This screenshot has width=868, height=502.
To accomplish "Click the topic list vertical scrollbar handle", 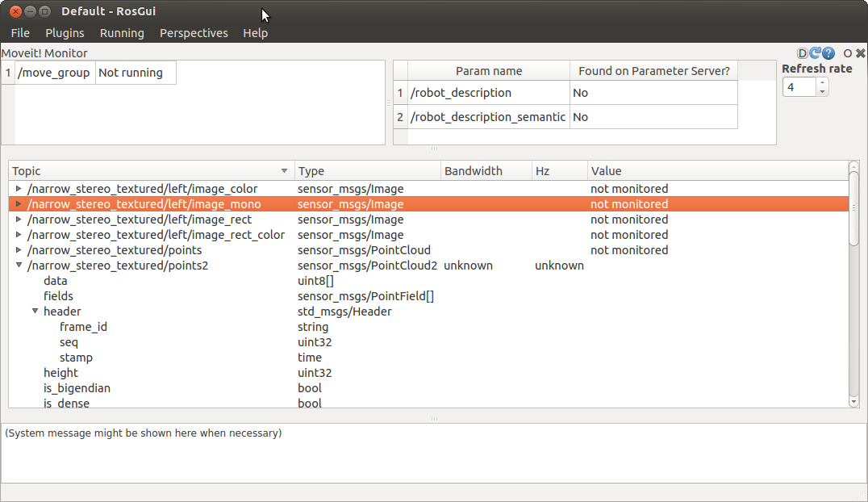I will 853,208.
